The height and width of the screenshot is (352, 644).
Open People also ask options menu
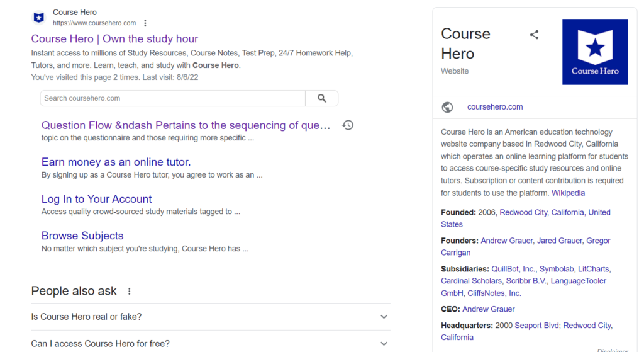pos(130,291)
